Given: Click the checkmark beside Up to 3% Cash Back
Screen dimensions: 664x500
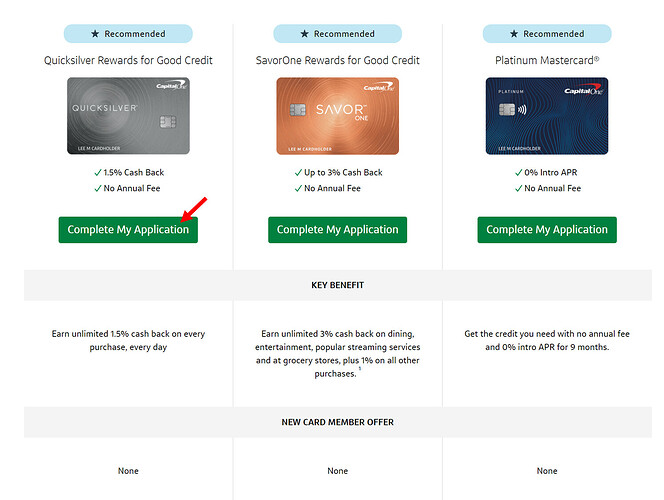Looking at the screenshot, I should point(298,172).
